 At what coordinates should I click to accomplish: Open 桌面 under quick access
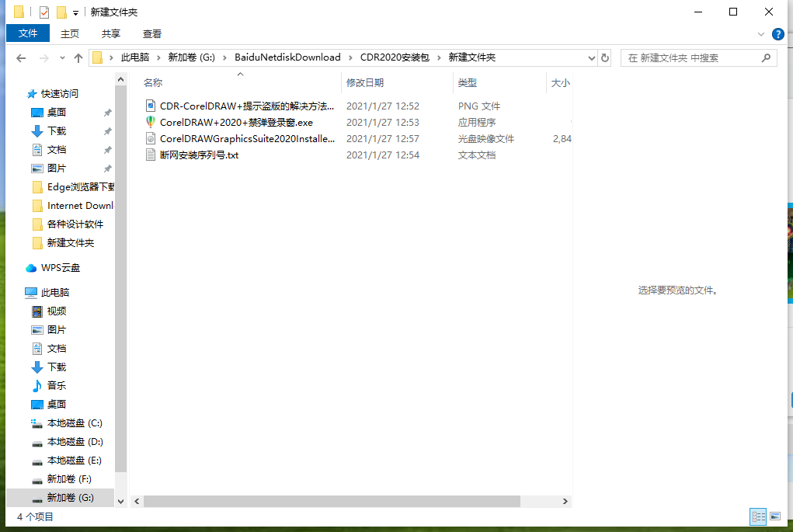point(57,113)
